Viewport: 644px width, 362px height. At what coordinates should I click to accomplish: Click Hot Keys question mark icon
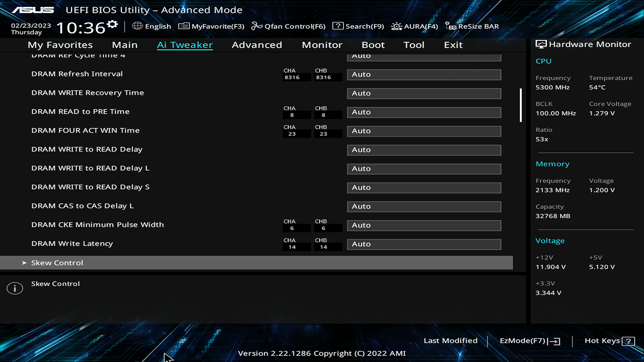[x=628, y=341]
